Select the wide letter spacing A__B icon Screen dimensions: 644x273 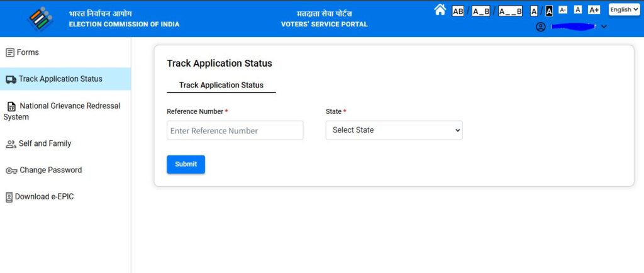[510, 11]
